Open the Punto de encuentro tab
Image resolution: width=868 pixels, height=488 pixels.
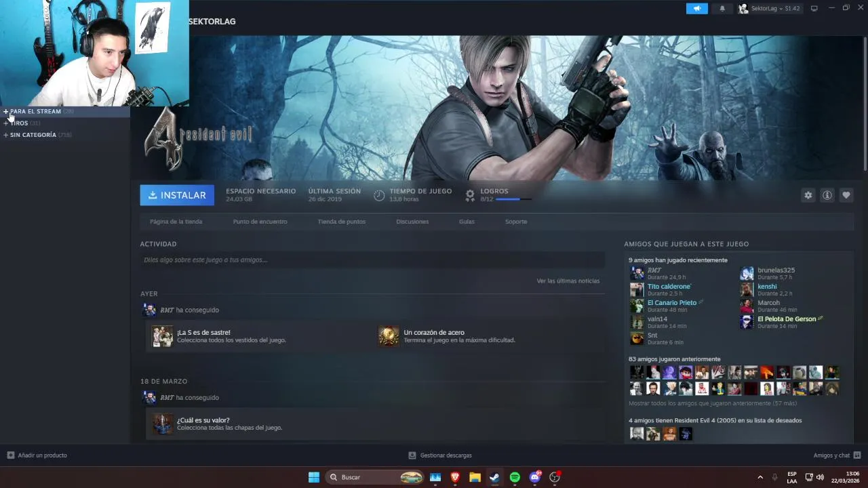[260, 222]
